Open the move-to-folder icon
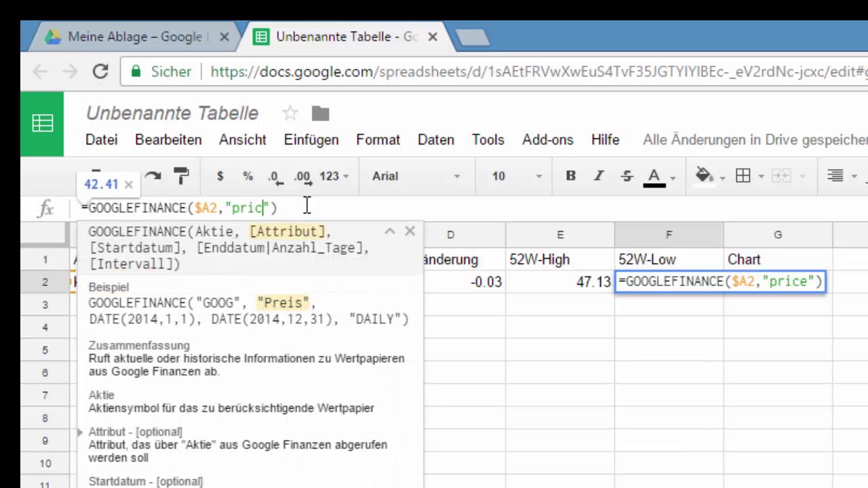 pos(320,113)
